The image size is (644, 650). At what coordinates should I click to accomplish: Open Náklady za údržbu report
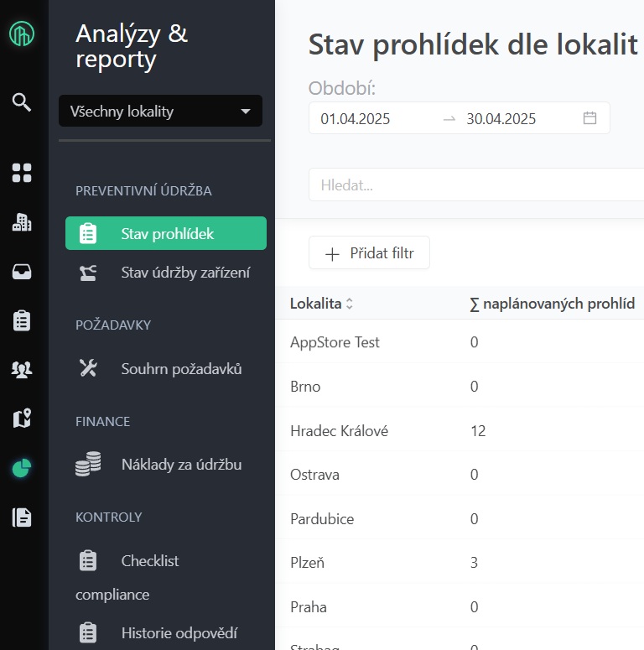coord(181,464)
